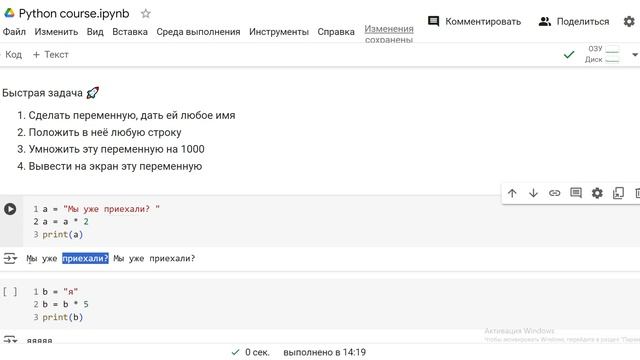Click list item Вывести на экран эту переменную
This screenshot has width=640, height=360.
coord(115,167)
